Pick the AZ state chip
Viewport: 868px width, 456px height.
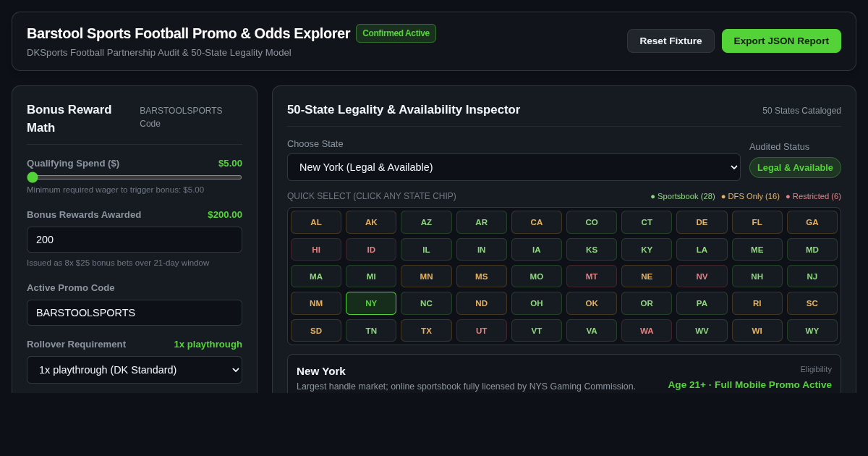pos(426,222)
